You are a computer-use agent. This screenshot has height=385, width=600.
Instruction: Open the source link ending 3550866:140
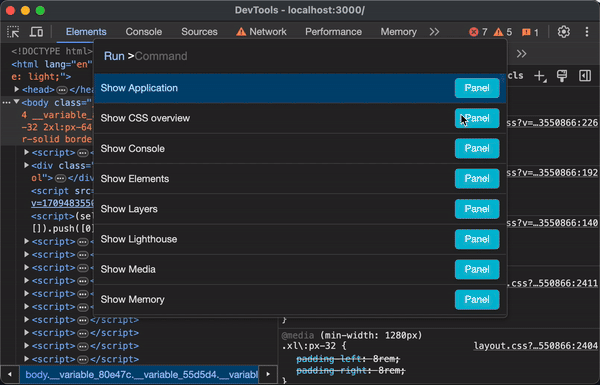[552, 223]
